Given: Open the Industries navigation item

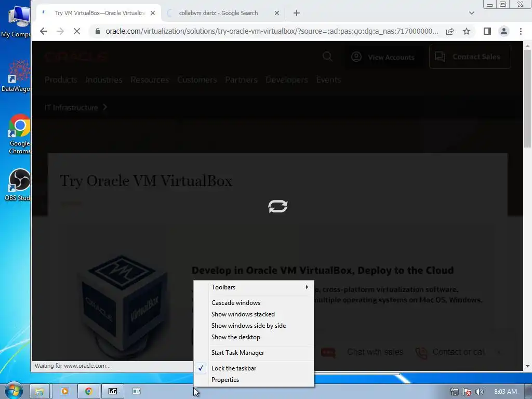Looking at the screenshot, I should click(x=104, y=79).
